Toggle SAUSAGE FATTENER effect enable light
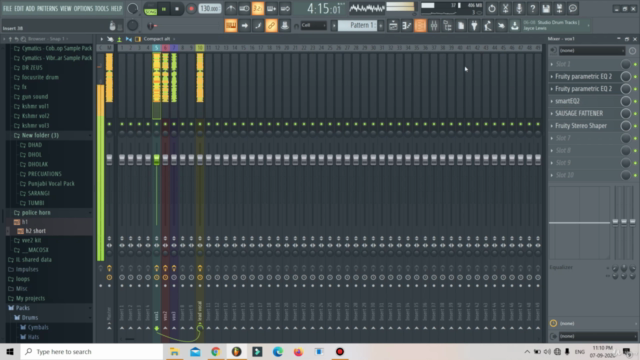The height and width of the screenshot is (360, 640). [635, 114]
